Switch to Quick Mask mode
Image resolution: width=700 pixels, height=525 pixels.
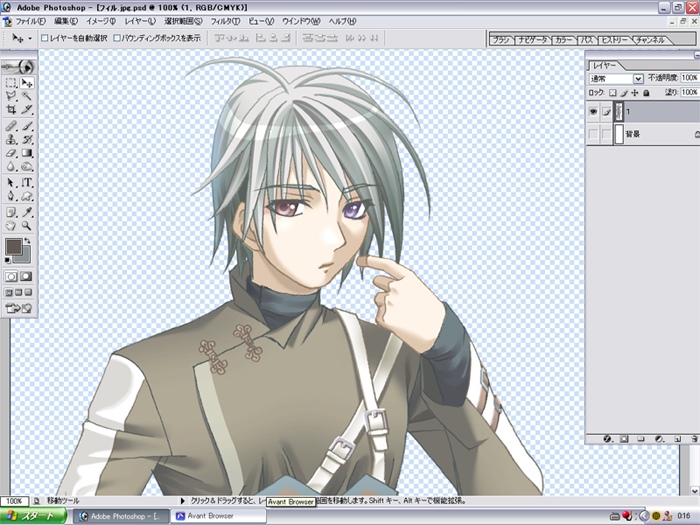pos(26,276)
